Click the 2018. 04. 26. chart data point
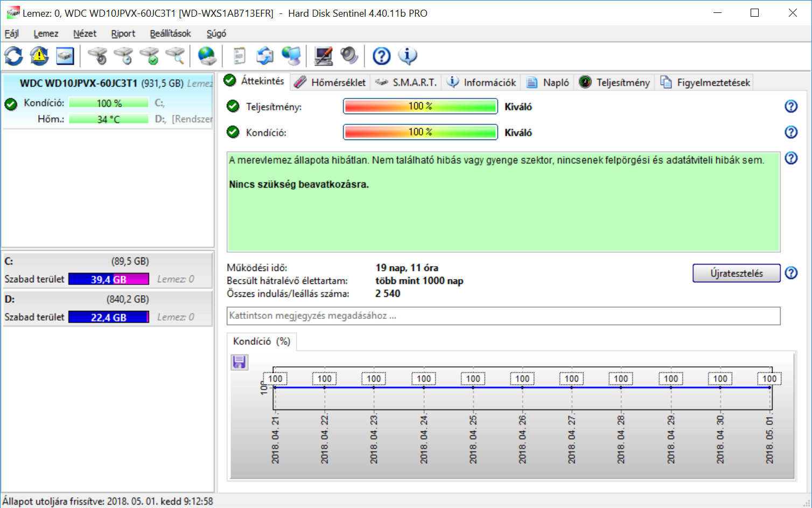Screen dimensions: 812x508 pyautogui.click(x=522, y=387)
